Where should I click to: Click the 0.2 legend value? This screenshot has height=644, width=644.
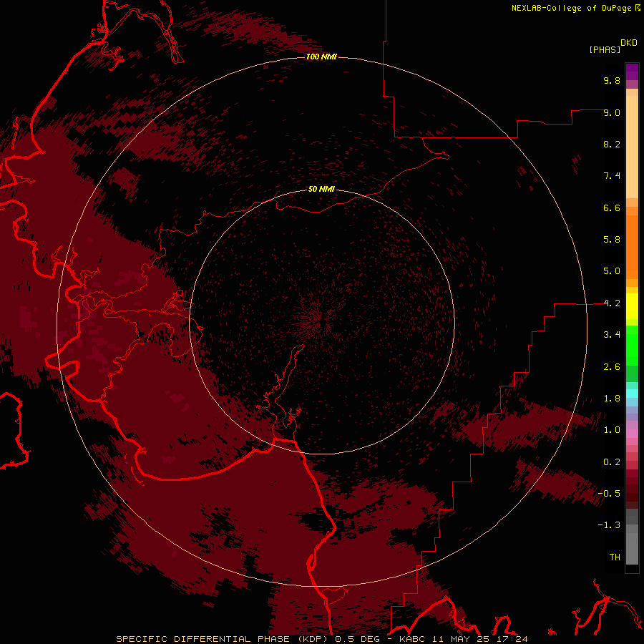(612, 462)
